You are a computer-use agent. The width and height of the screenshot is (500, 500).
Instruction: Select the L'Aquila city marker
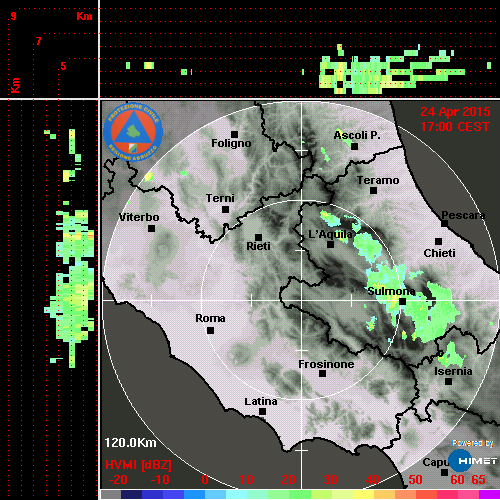click(x=330, y=244)
